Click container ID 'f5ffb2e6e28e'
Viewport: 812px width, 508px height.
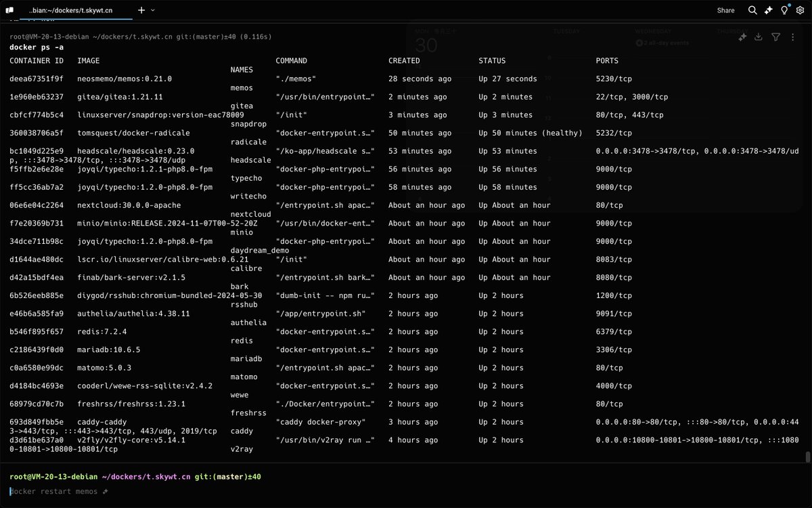pyautogui.click(x=37, y=169)
